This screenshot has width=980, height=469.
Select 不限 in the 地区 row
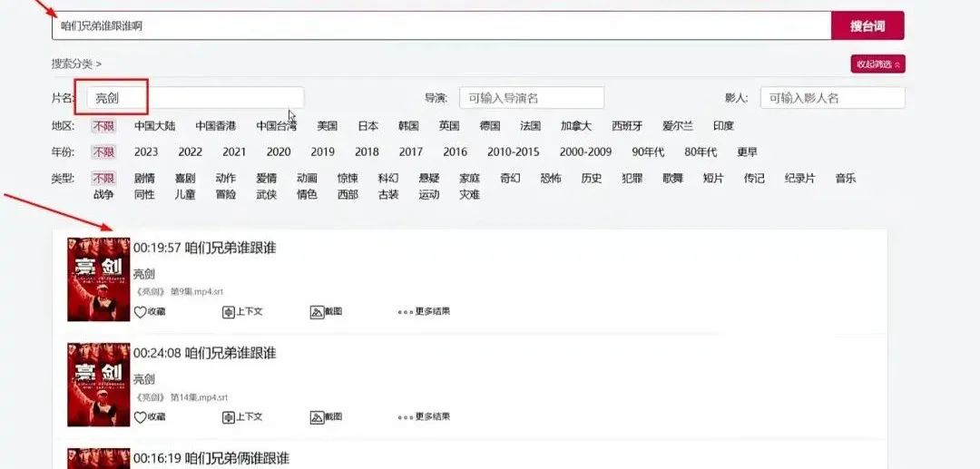(x=103, y=125)
